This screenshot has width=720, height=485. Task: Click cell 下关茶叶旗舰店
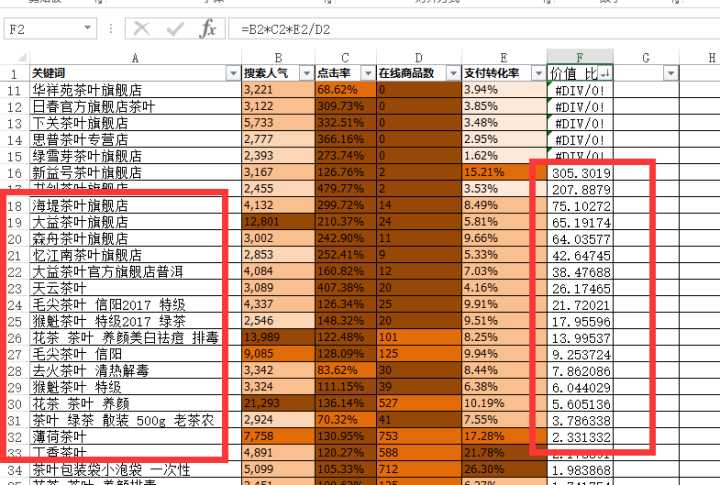135,123
